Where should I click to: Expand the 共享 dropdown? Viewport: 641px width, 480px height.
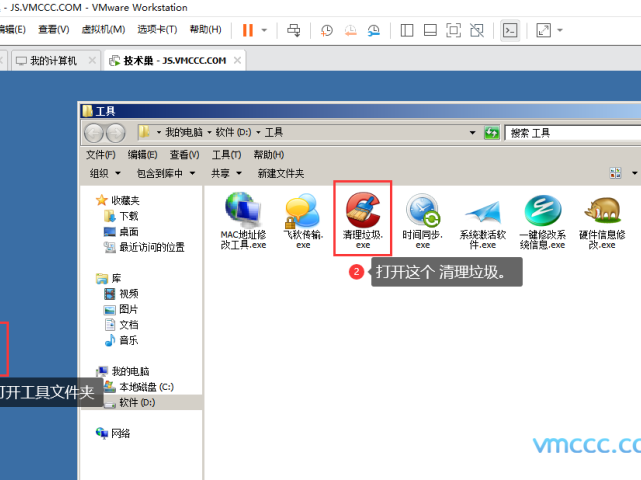coord(226,173)
